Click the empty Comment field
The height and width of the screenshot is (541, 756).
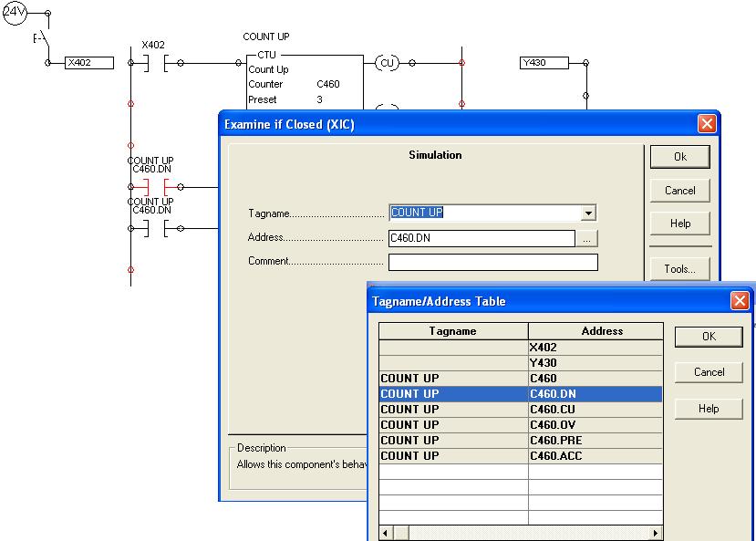pos(492,263)
